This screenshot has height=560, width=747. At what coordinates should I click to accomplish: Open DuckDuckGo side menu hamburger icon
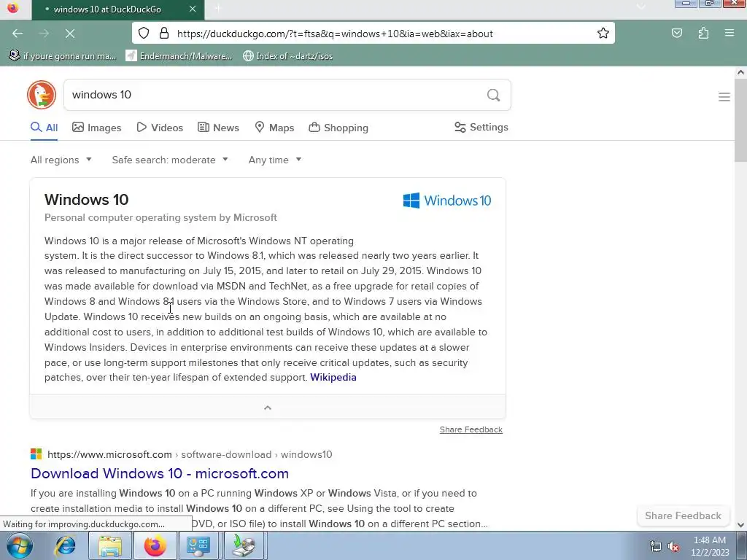(x=724, y=97)
